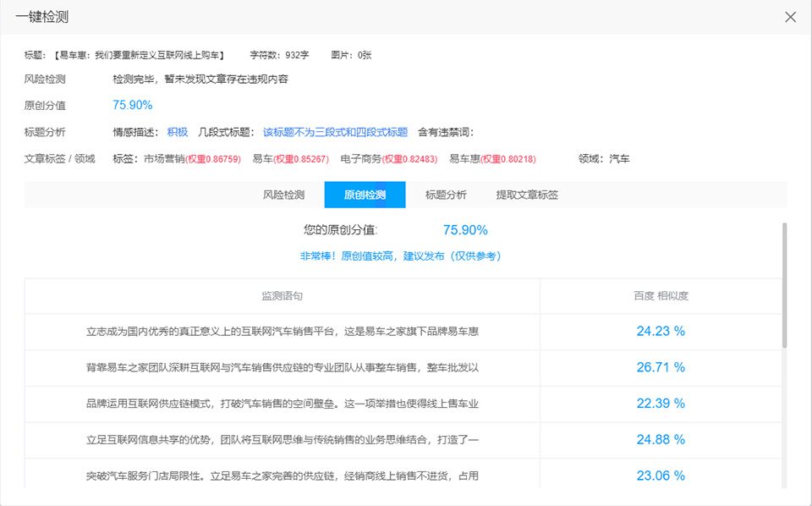Click the article title 易车惠：我们要重新定义互联网线上购车
The image size is (812, 506).
(139, 55)
